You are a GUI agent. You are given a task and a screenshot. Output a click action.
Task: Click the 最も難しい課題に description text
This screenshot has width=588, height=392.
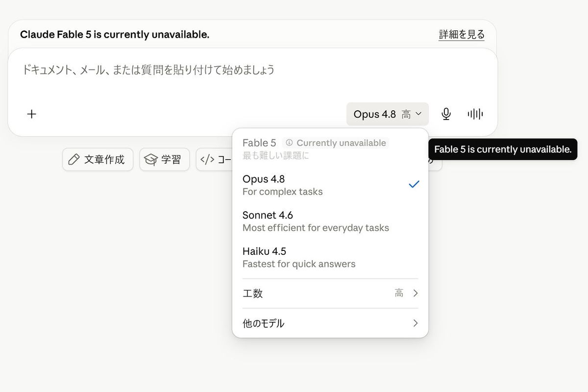pyautogui.click(x=276, y=155)
